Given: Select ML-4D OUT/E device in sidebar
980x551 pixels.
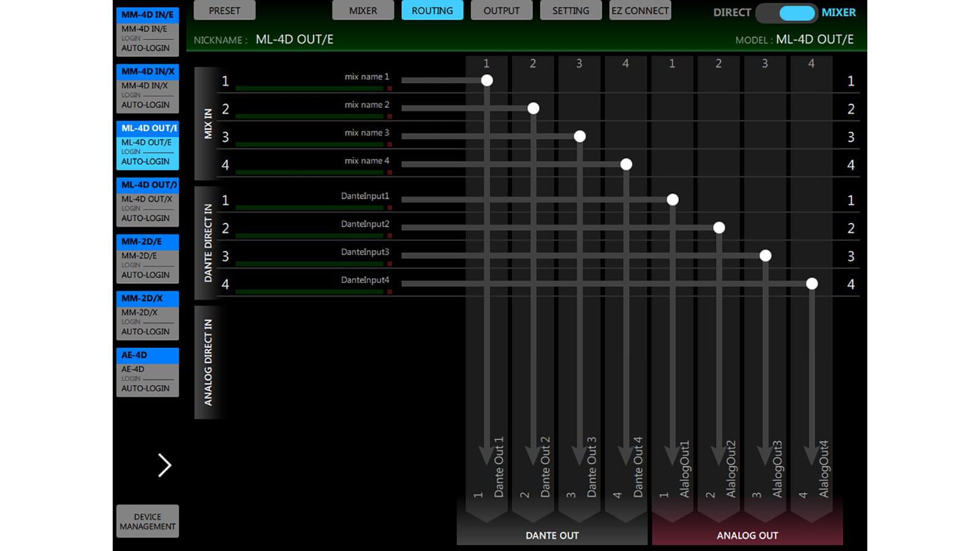Looking at the screenshot, I should (x=148, y=145).
